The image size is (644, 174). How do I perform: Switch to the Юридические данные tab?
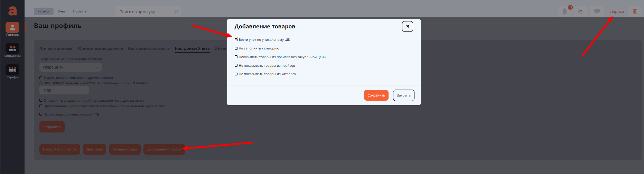coord(100,48)
